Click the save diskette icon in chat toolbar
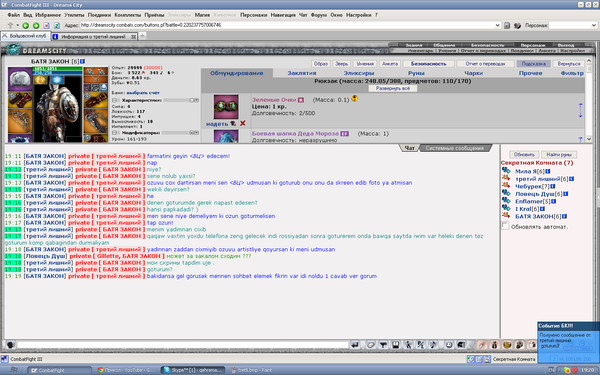The image size is (600, 375). (396, 345)
